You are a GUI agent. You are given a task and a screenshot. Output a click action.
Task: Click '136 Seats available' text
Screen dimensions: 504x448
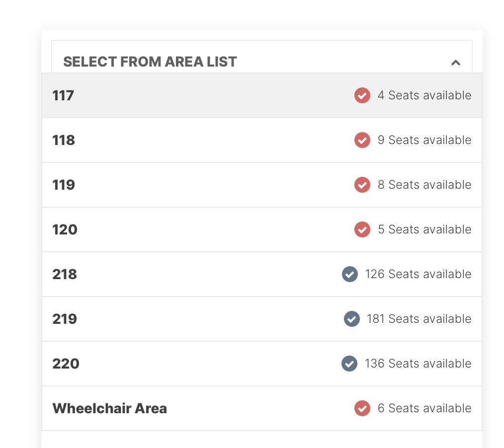coord(418,364)
